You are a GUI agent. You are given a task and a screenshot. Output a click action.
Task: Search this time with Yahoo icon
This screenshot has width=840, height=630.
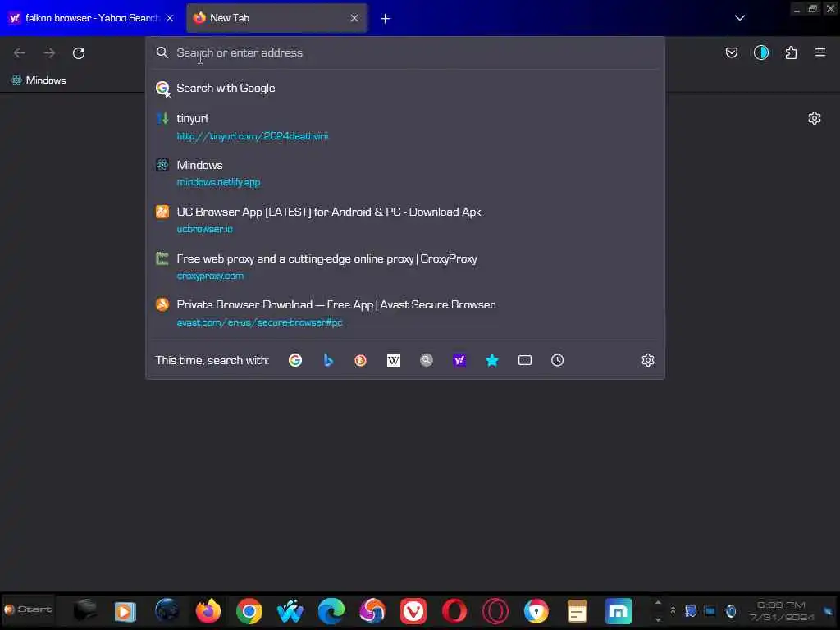tap(459, 361)
